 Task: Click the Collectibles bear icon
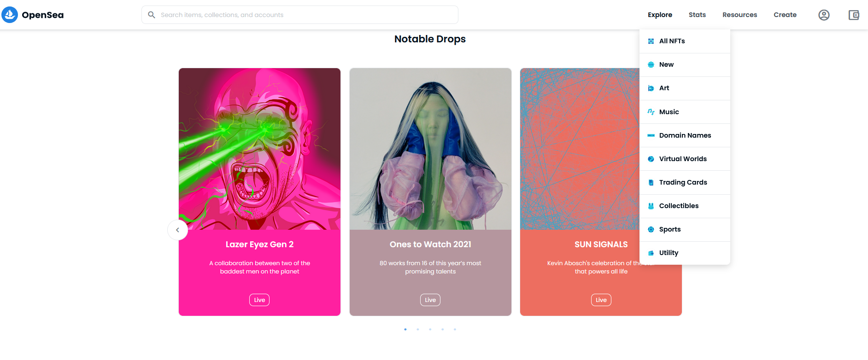(x=651, y=206)
